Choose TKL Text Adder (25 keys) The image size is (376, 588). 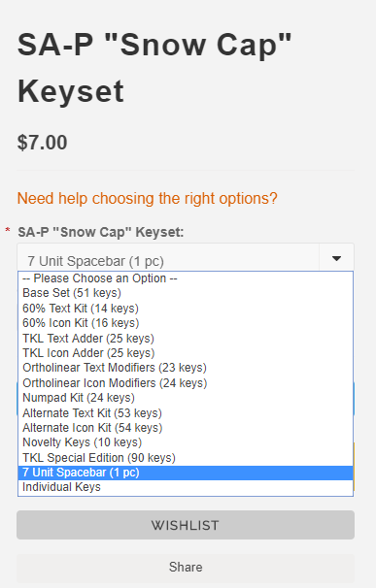click(x=186, y=339)
